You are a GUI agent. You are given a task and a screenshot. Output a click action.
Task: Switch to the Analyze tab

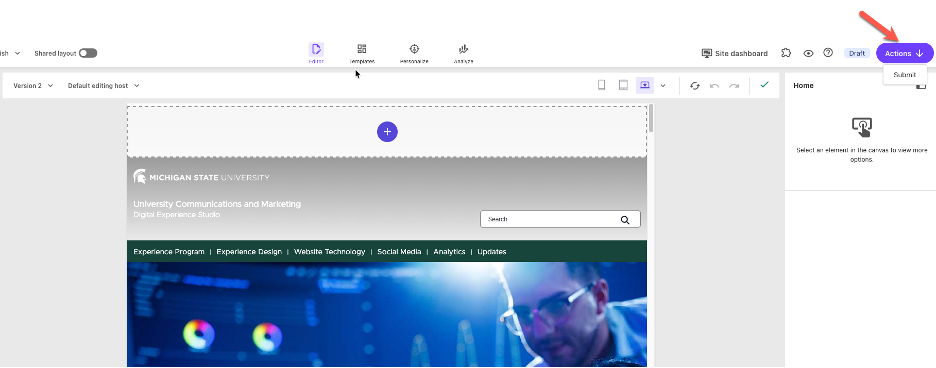coord(463,53)
